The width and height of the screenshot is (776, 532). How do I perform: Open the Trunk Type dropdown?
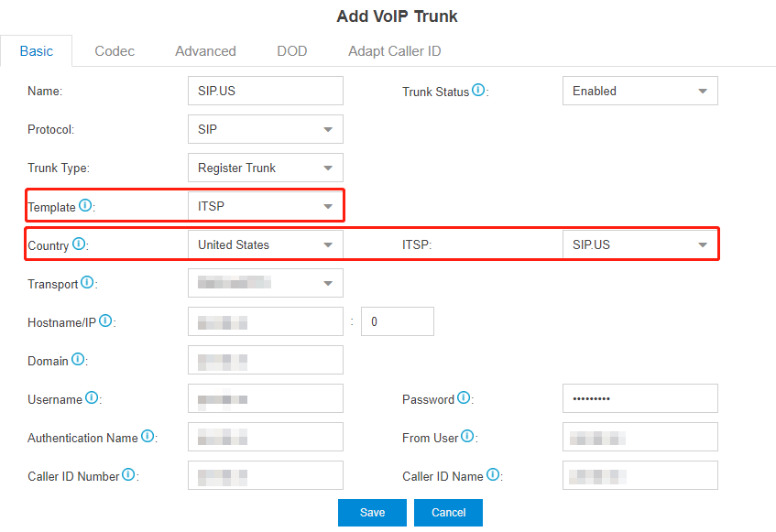click(x=266, y=168)
